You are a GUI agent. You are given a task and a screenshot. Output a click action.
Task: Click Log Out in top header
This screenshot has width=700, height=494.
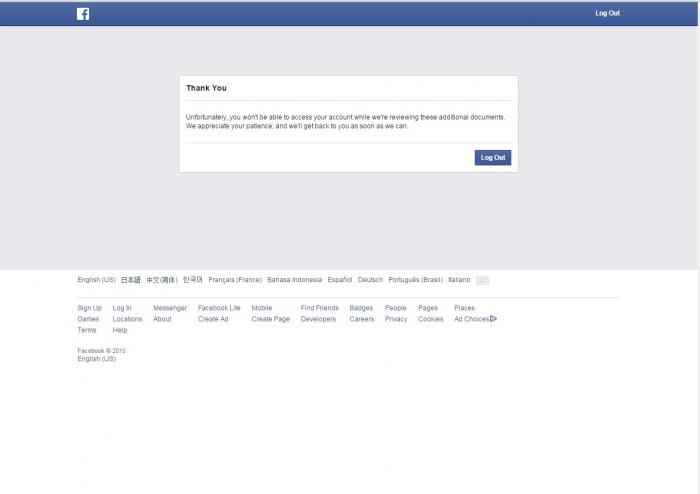pyautogui.click(x=607, y=13)
